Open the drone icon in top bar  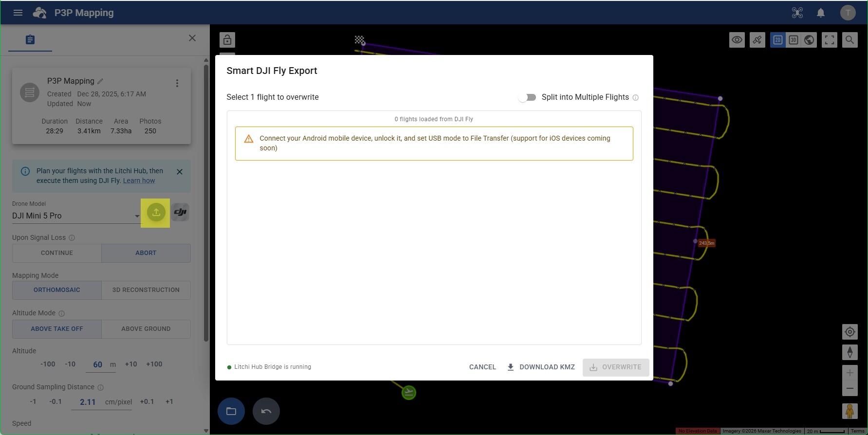coord(797,13)
